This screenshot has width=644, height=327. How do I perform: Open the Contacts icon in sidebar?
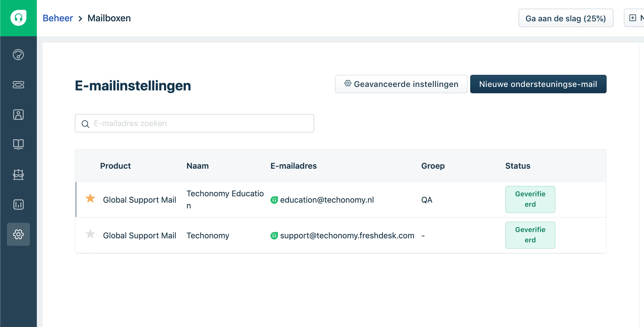[18, 115]
